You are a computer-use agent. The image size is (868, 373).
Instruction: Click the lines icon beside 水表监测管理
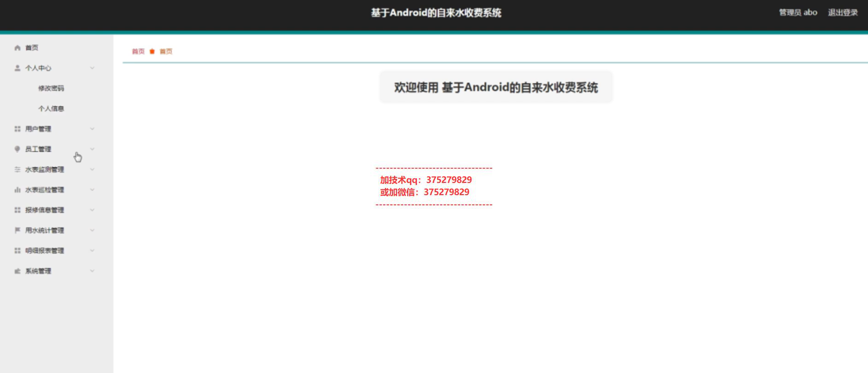[17, 170]
